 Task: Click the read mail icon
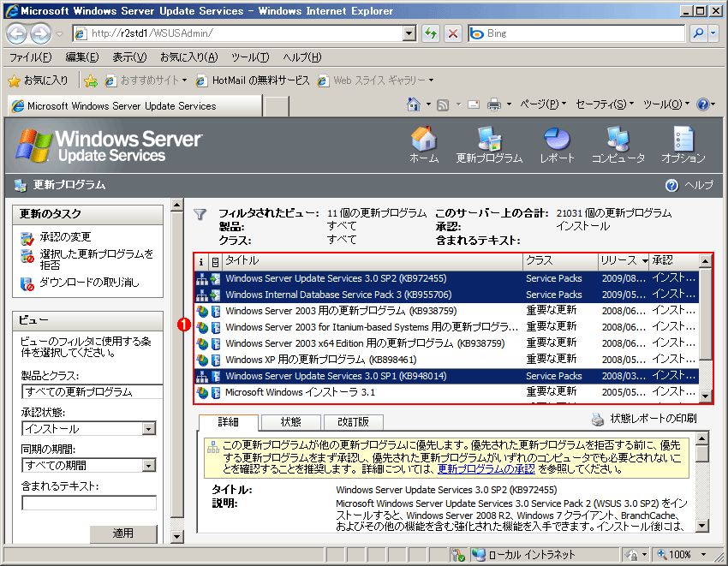pos(474,104)
